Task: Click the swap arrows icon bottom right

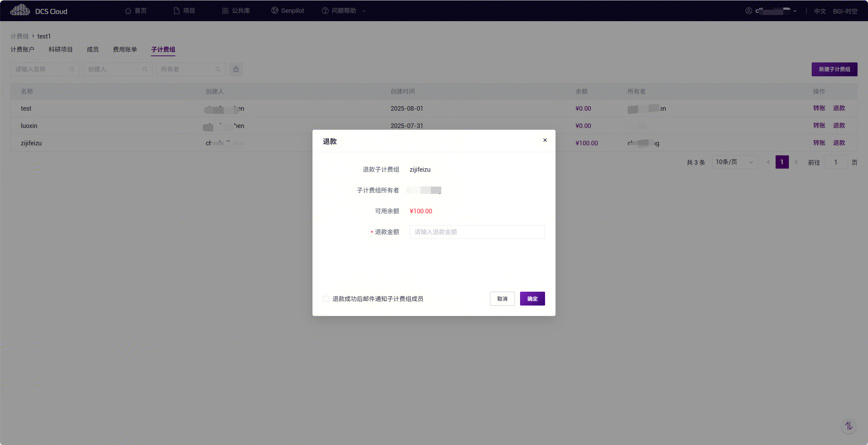Action: point(849,426)
